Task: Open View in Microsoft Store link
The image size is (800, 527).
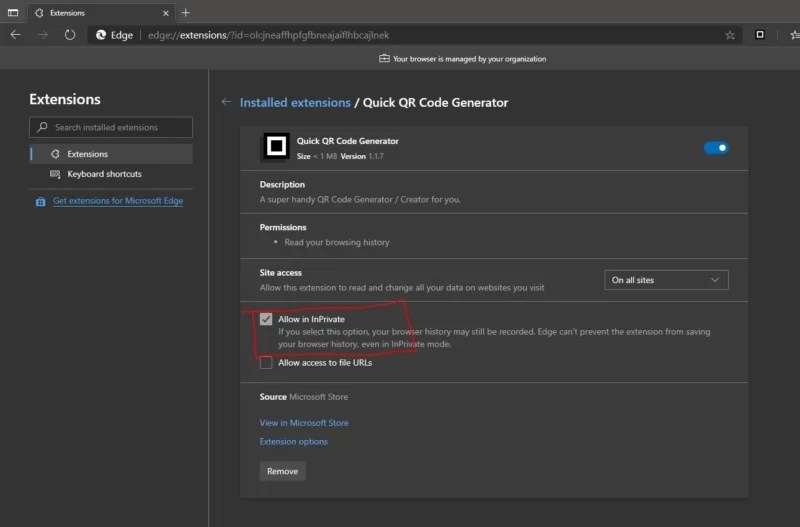Action: click(x=304, y=422)
